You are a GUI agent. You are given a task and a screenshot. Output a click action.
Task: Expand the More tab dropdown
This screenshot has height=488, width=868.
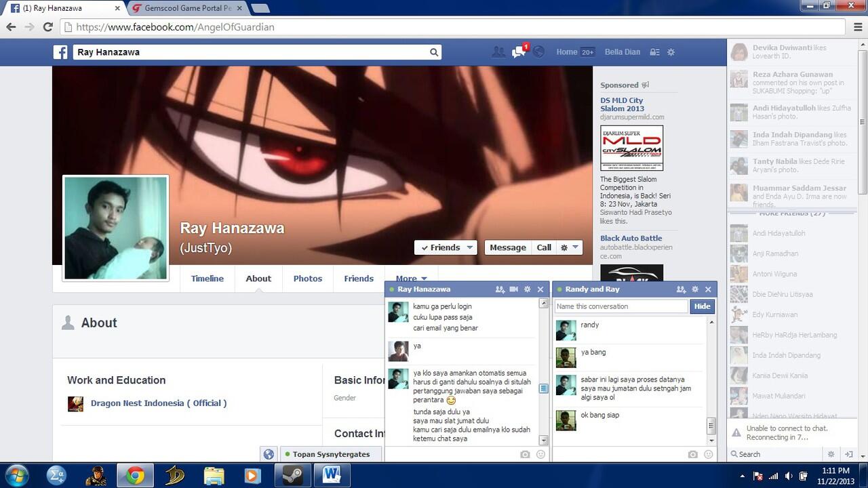[x=411, y=279]
